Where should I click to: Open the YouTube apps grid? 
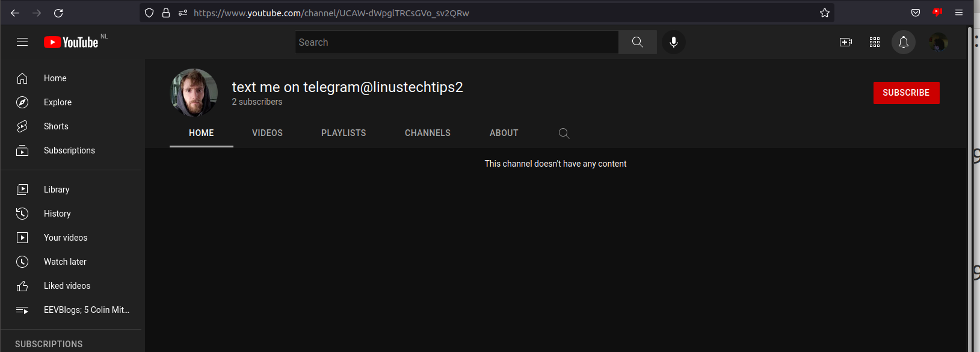[x=875, y=42]
